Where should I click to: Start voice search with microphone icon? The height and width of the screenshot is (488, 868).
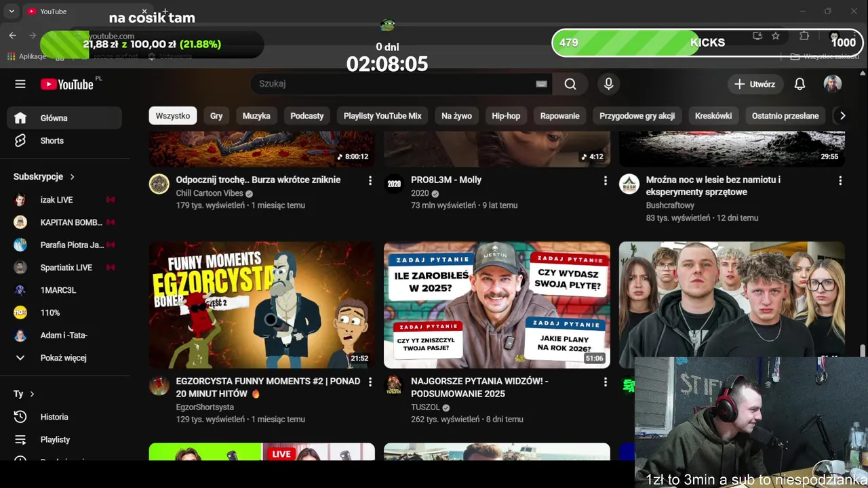608,84
